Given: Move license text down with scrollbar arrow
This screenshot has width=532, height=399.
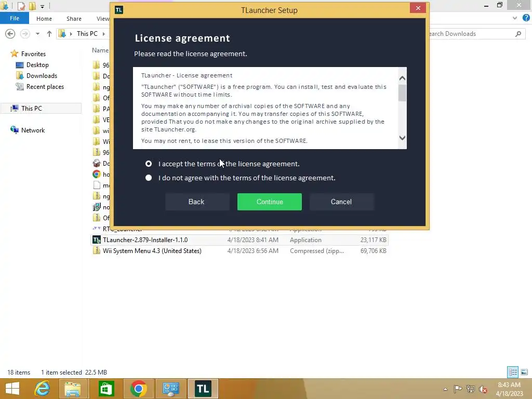Looking at the screenshot, I should [x=403, y=138].
